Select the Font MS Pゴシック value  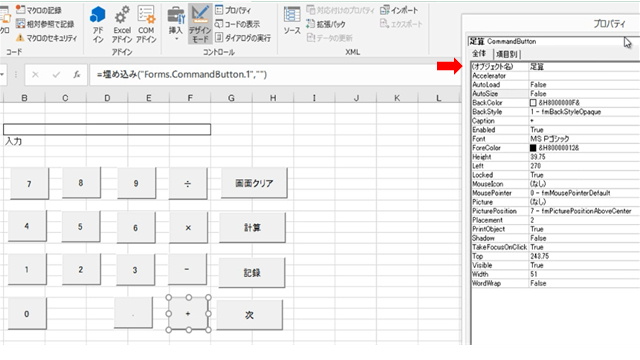click(x=584, y=139)
